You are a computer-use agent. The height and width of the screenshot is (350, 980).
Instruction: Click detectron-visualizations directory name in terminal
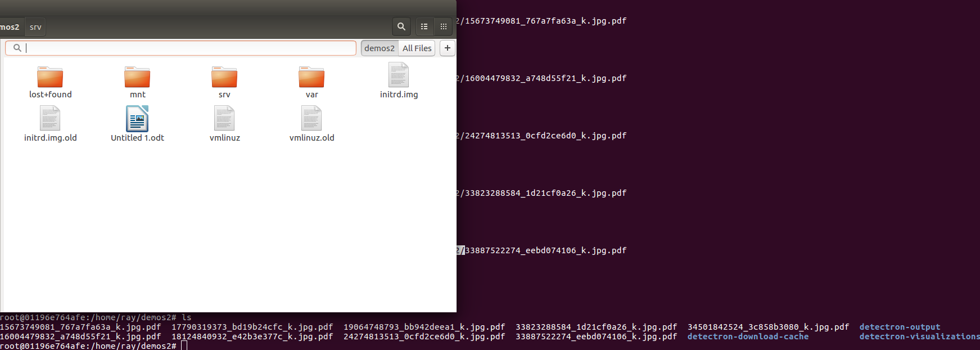pyautogui.click(x=920, y=336)
